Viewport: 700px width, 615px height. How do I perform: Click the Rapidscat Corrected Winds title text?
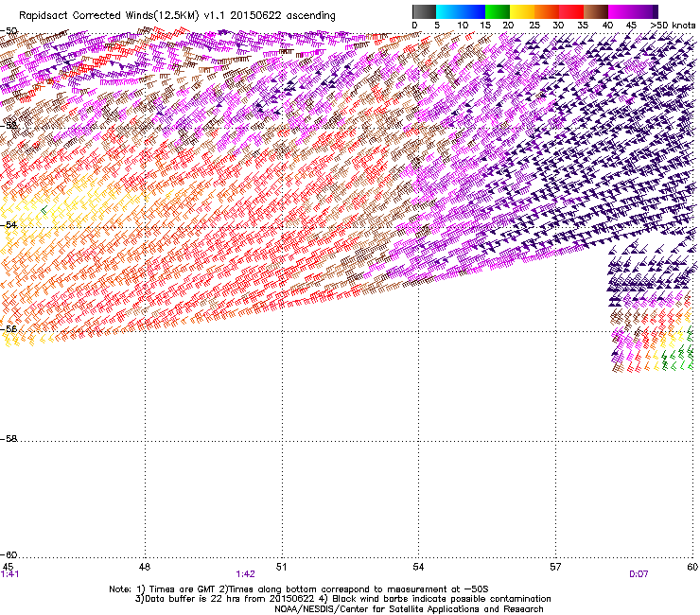tap(177, 16)
